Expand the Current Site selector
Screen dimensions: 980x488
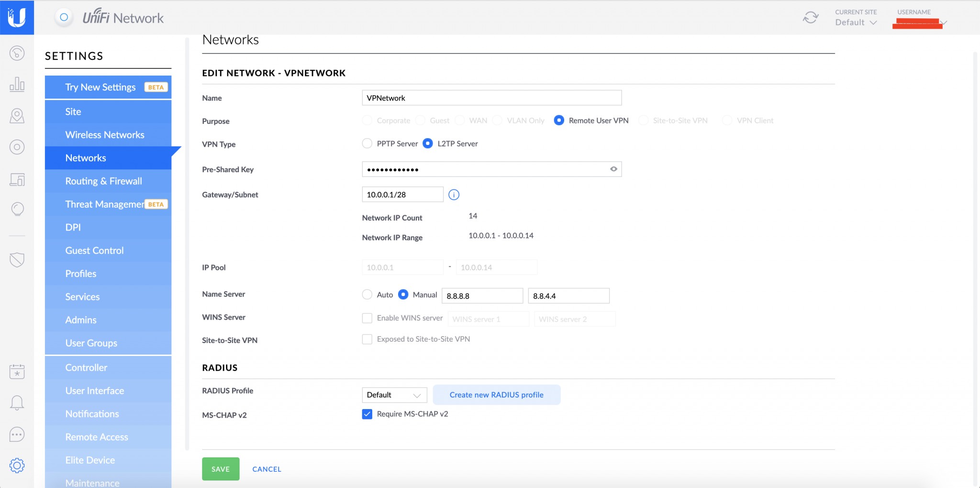856,22
